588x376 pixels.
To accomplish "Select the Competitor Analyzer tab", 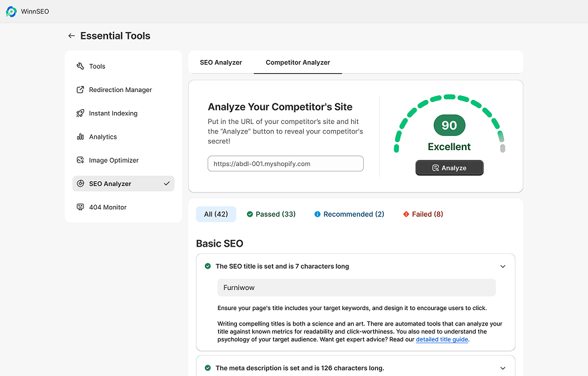I will [x=298, y=63].
